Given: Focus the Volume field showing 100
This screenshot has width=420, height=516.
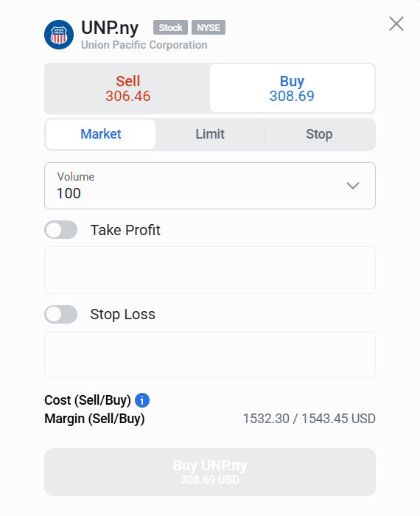Looking at the screenshot, I should 210,186.
